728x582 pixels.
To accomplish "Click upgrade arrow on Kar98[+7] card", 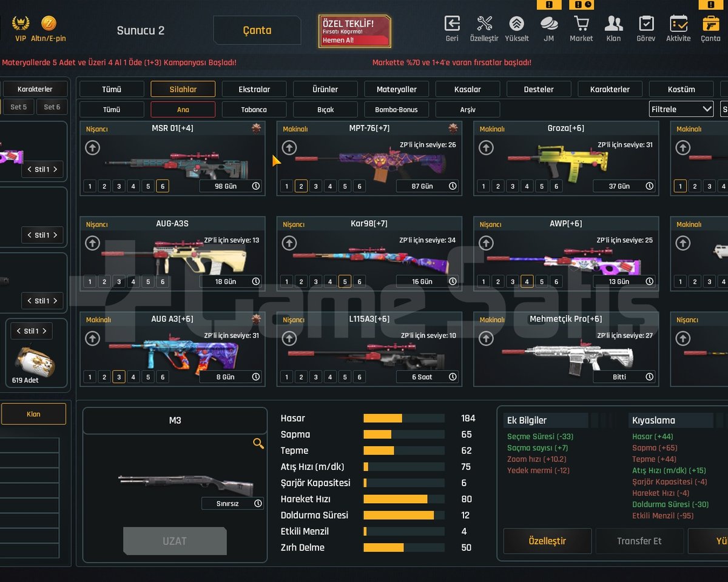I will [289, 243].
